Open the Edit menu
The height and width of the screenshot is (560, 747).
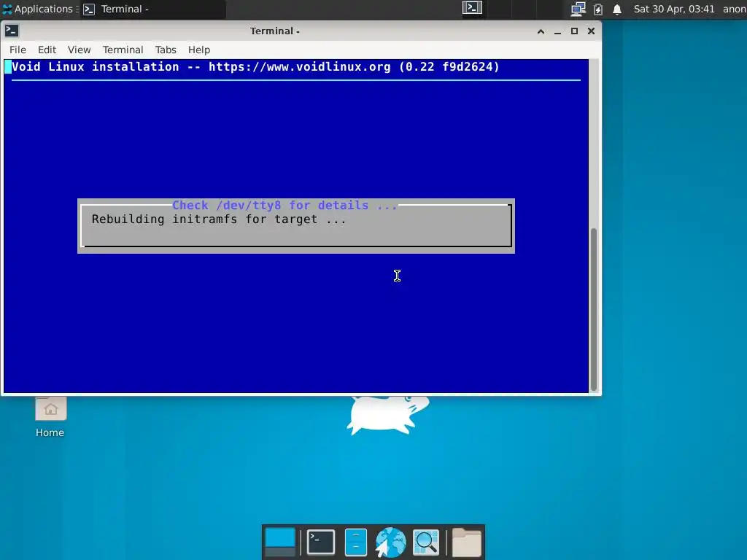(x=47, y=50)
